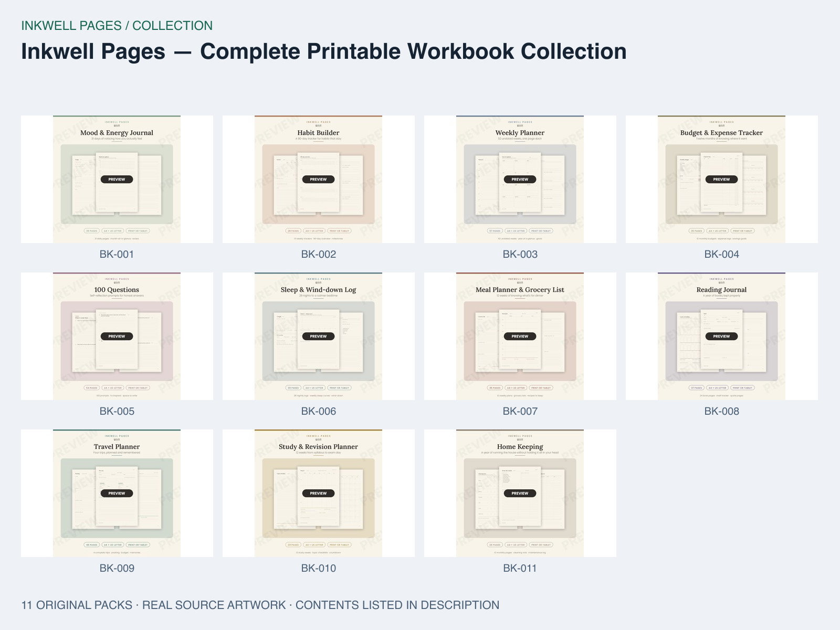Image resolution: width=840 pixels, height=630 pixels.
Task: Click the PREVIEW pill on Mood & Energy Journal
Action: click(x=117, y=179)
